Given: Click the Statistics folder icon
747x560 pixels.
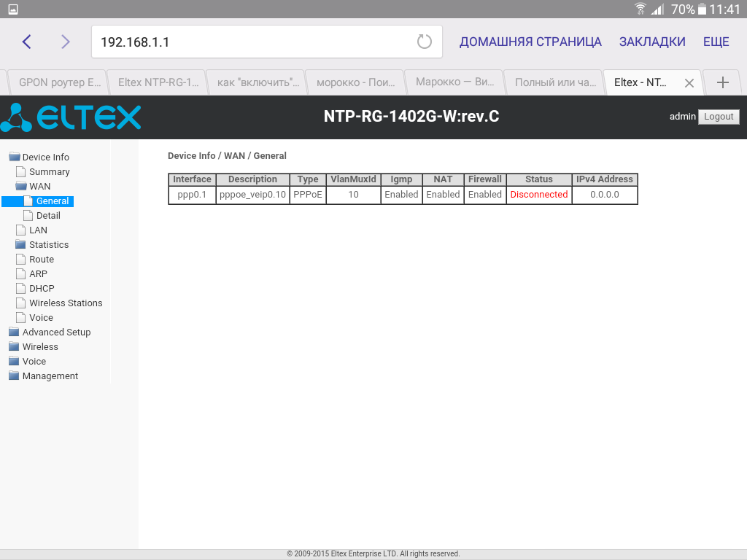Looking at the screenshot, I should point(20,244).
